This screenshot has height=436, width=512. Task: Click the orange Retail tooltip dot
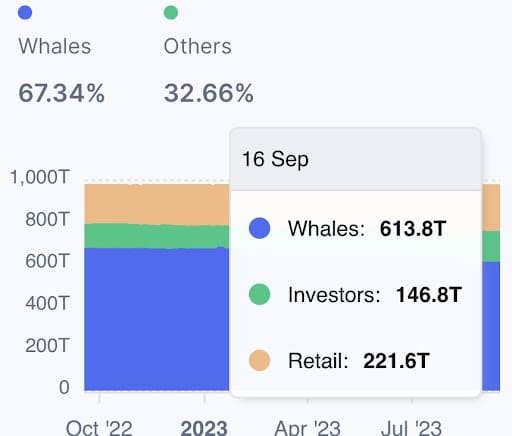(259, 360)
